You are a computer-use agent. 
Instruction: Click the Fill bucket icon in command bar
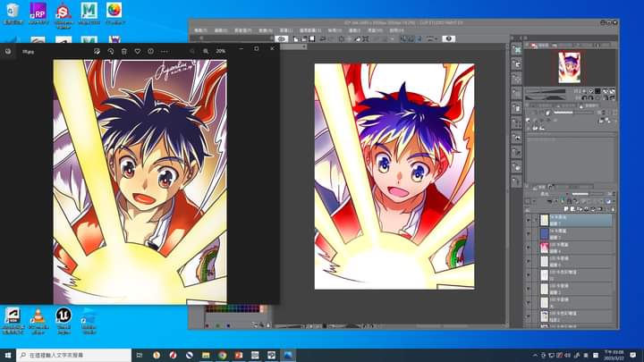357,39
